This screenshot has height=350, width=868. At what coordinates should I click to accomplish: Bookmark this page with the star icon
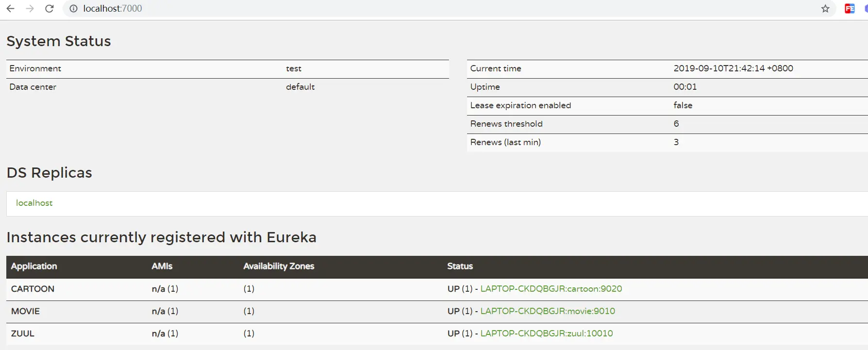[825, 9]
